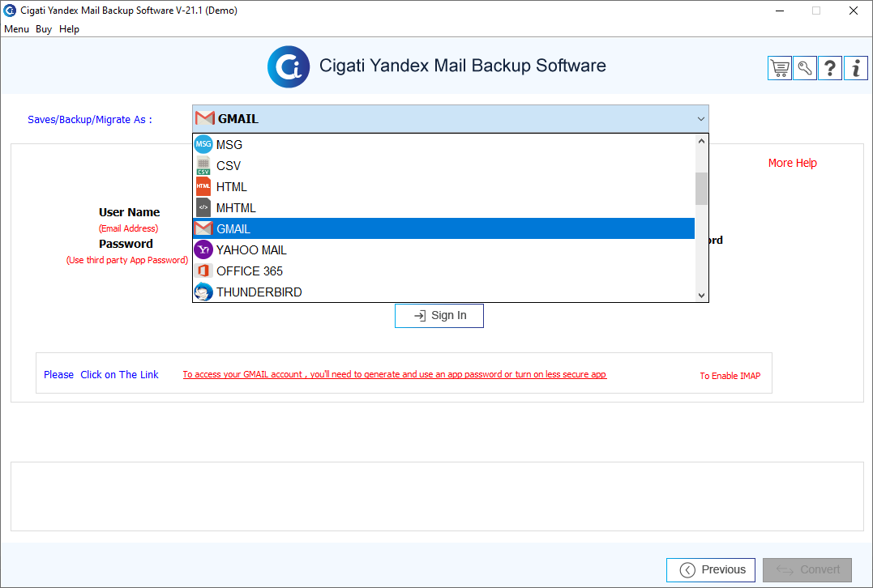
Task: Click the 'Please Click on The Link' text
Action: coord(101,374)
